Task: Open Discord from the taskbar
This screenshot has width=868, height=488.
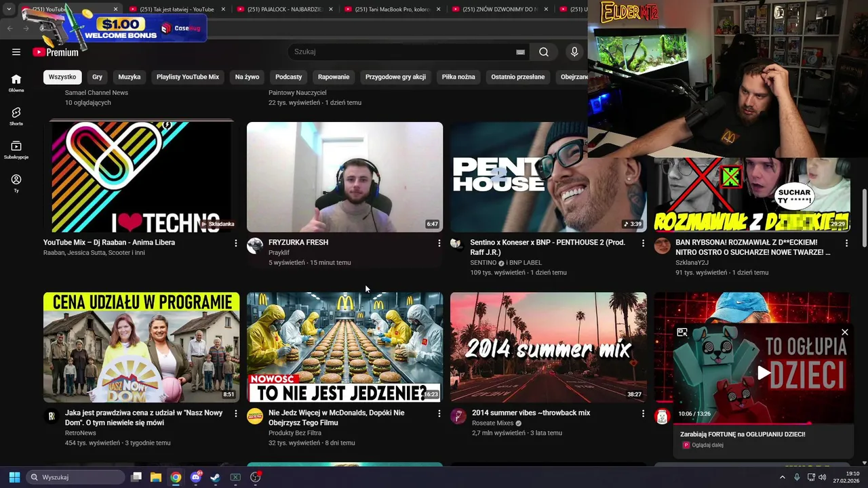Action: 196,477
